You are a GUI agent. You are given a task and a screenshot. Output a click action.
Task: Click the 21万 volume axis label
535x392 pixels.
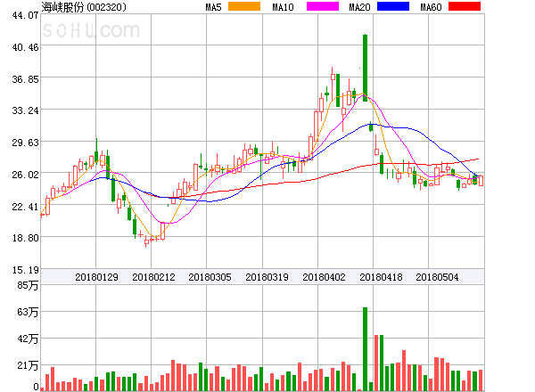click(x=28, y=366)
